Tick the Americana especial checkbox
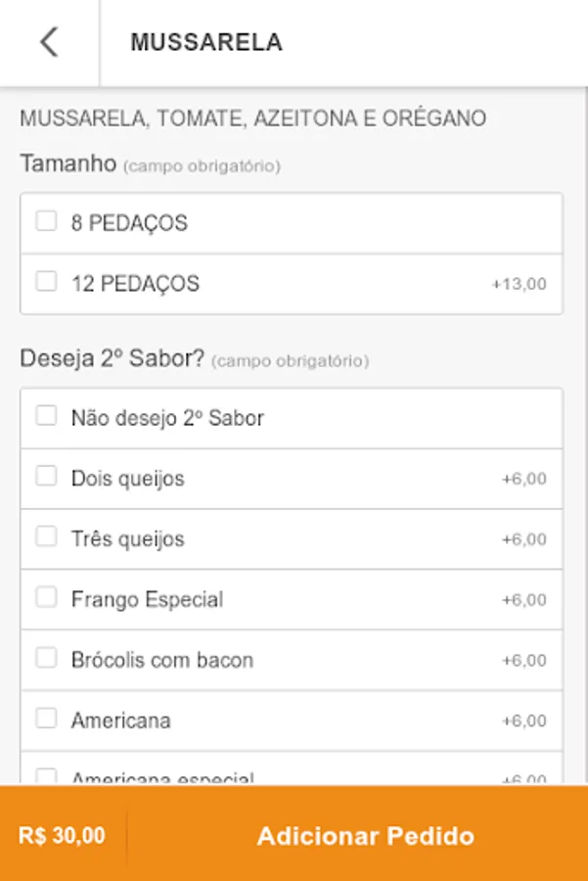The width and height of the screenshot is (588, 881). 46,776
